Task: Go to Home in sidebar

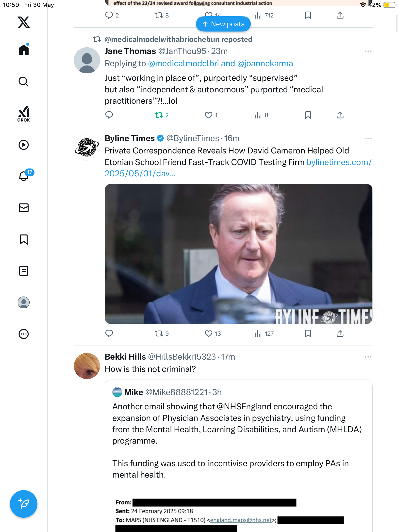Action: tap(24, 50)
